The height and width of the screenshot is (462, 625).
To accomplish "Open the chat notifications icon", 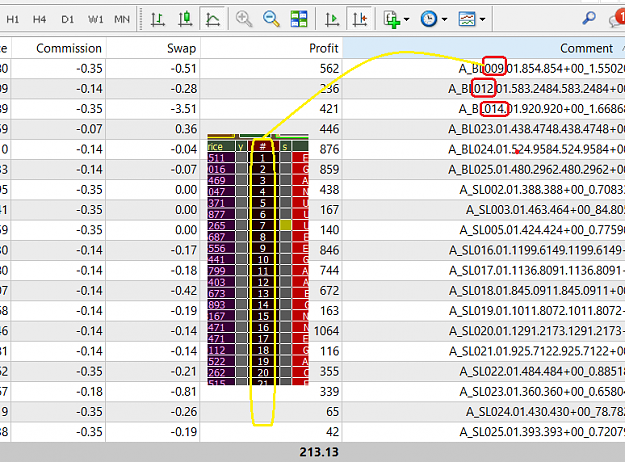I will click(x=617, y=19).
